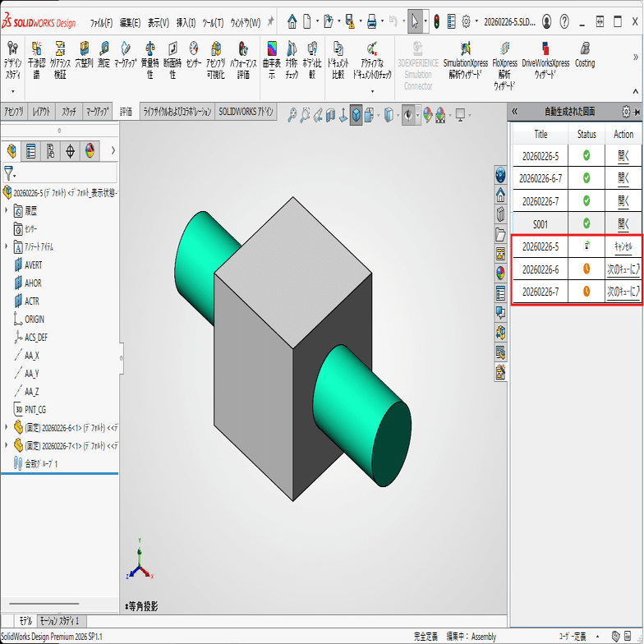Switch to the スケッチ Sketch tab
Image resolution: width=644 pixels, height=644 pixels.
click(69, 112)
